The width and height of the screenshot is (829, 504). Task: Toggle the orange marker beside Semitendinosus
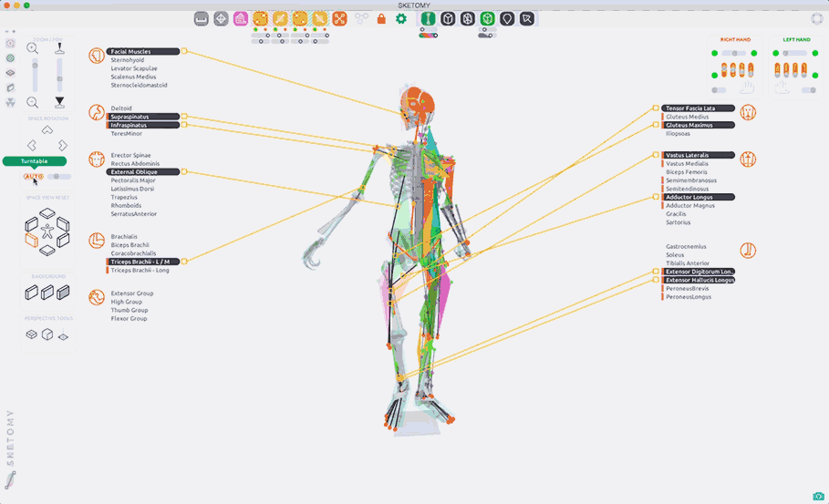tap(663, 189)
